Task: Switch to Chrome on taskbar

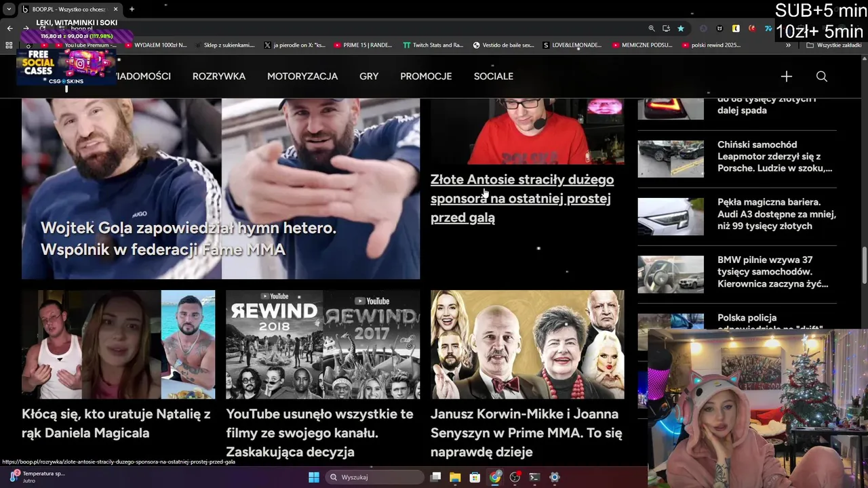Action: tap(496, 477)
